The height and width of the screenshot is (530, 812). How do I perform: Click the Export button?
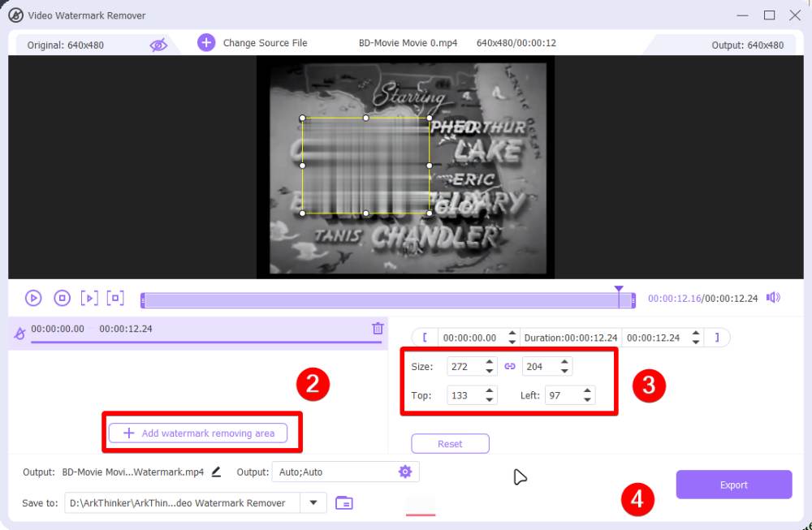click(734, 485)
